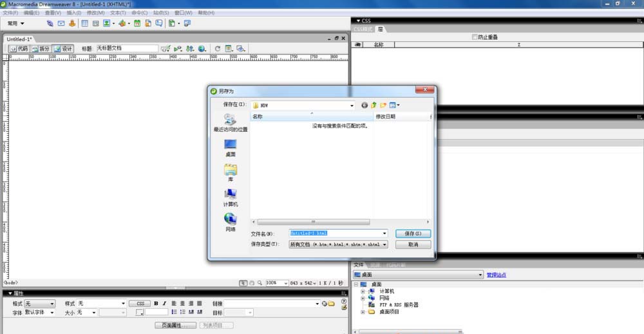
Task: Insert hyperlink icon in Dreamweaver toolbar
Action: [x=50, y=23]
